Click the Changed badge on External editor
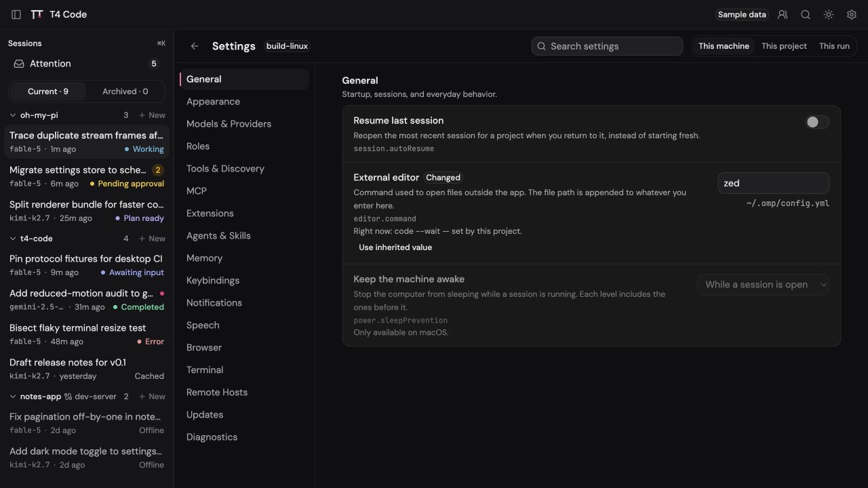868x488 pixels. [x=443, y=178]
